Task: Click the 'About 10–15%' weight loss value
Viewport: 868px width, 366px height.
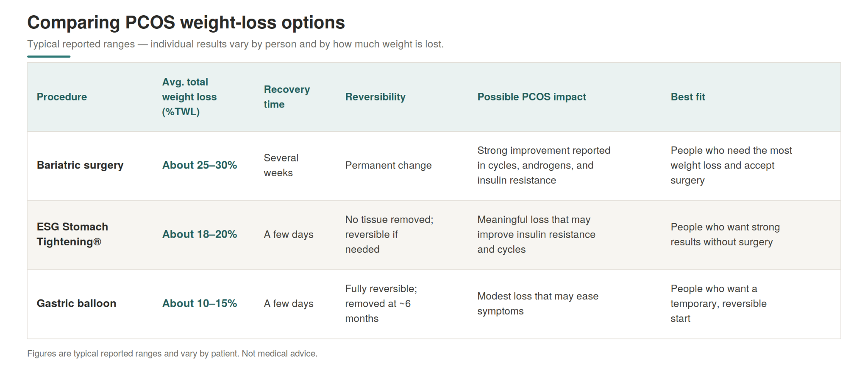Action: tap(200, 303)
